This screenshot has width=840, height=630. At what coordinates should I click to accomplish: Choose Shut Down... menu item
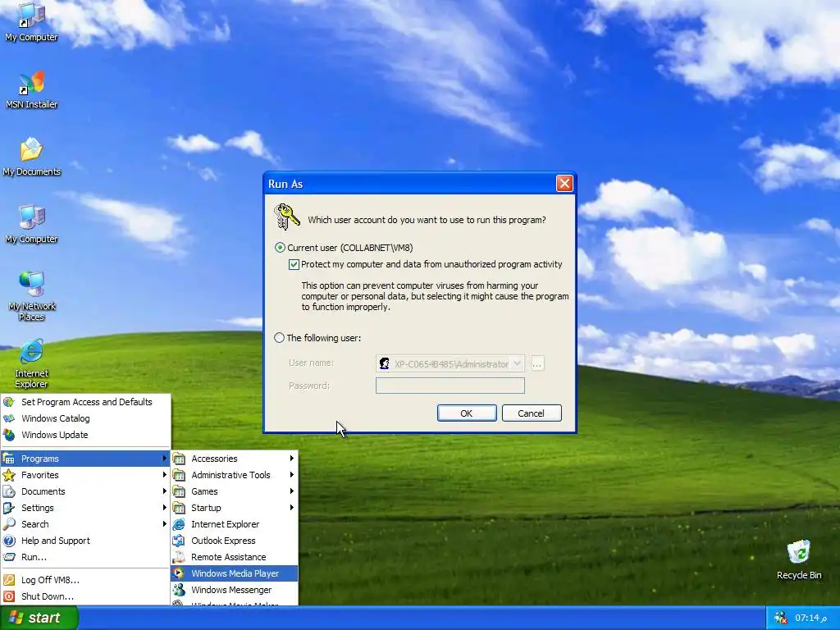click(x=85, y=596)
